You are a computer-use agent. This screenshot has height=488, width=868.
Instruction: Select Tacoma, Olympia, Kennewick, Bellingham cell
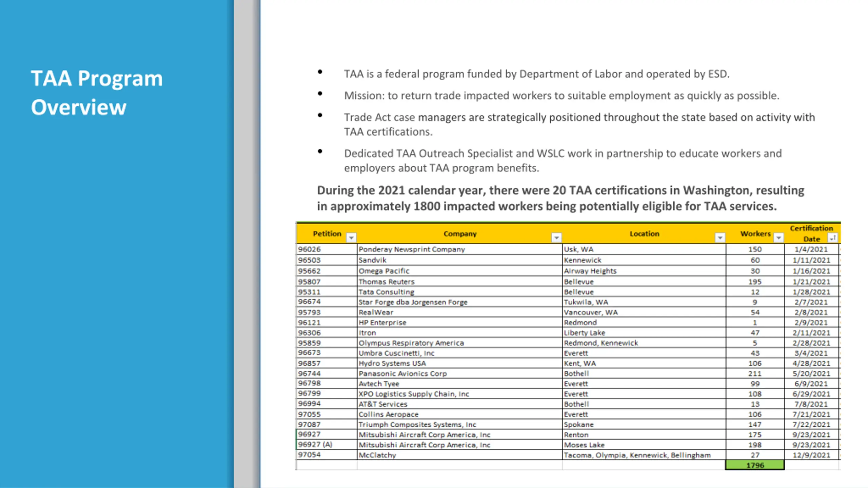[644, 454]
